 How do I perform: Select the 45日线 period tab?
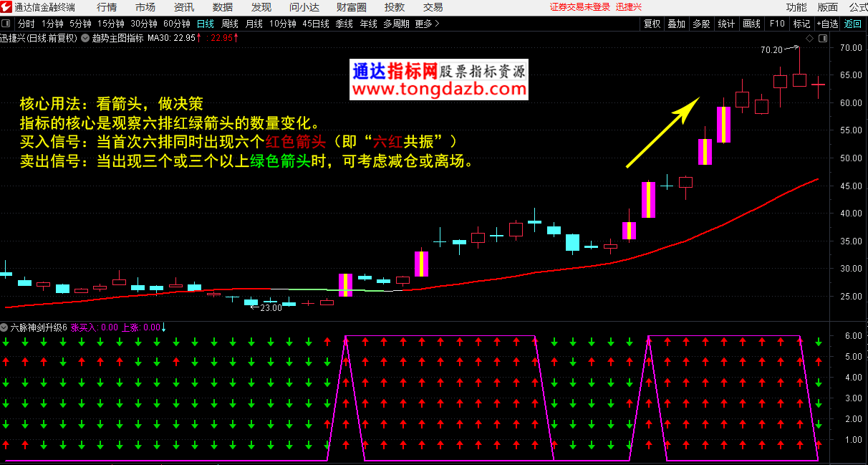[x=316, y=24]
